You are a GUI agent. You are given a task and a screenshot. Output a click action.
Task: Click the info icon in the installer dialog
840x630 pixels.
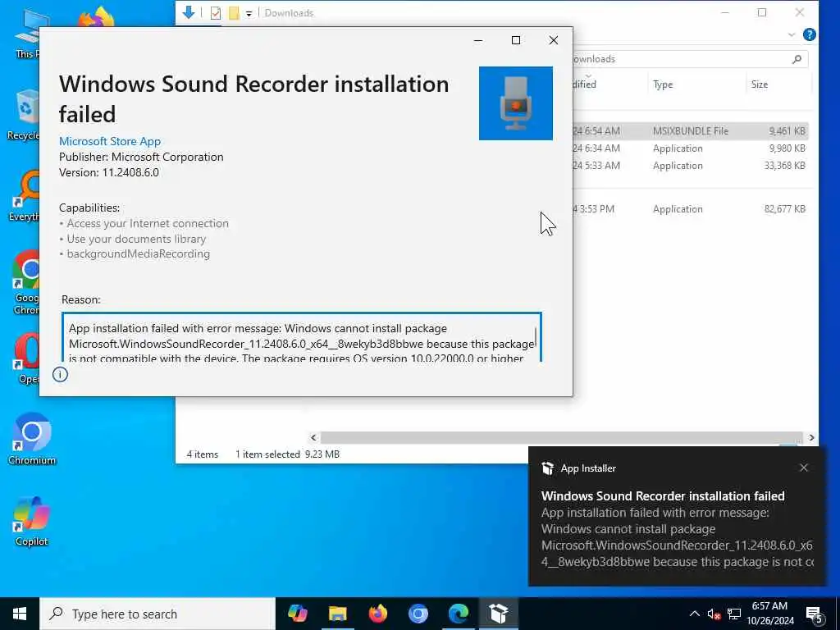(60, 374)
